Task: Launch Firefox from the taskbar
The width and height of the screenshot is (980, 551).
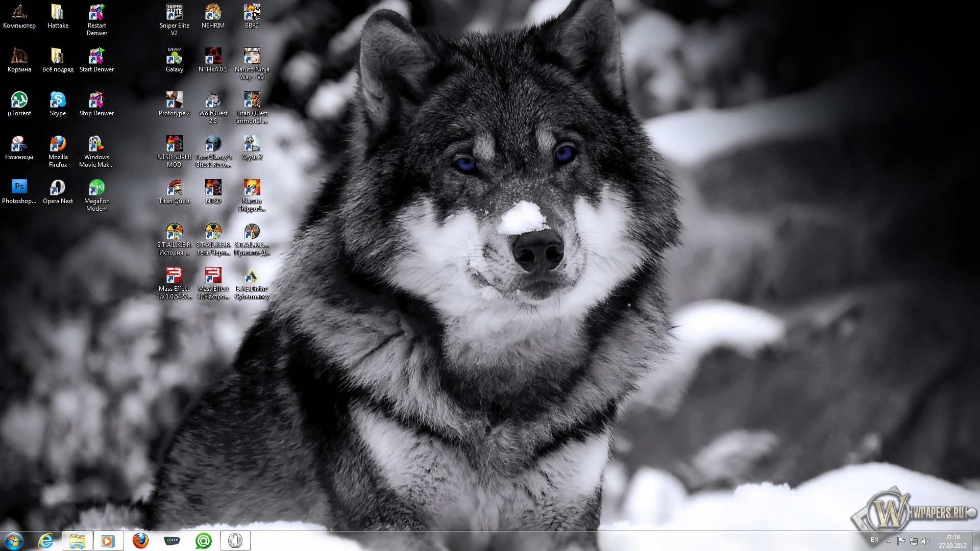Action: (140, 541)
